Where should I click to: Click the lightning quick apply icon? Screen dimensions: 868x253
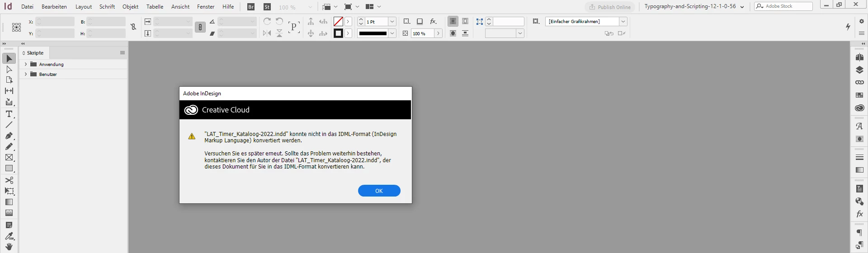[848, 27]
